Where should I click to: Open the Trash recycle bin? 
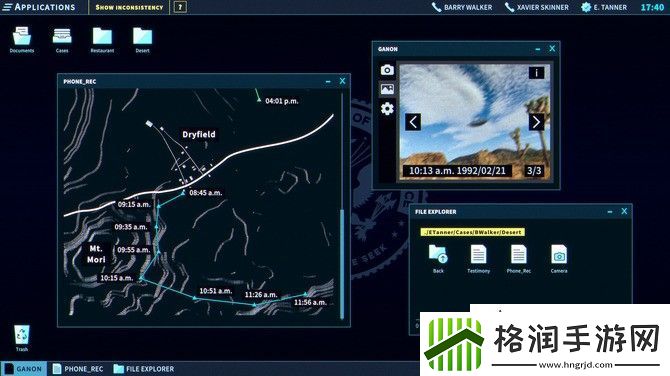[22, 338]
